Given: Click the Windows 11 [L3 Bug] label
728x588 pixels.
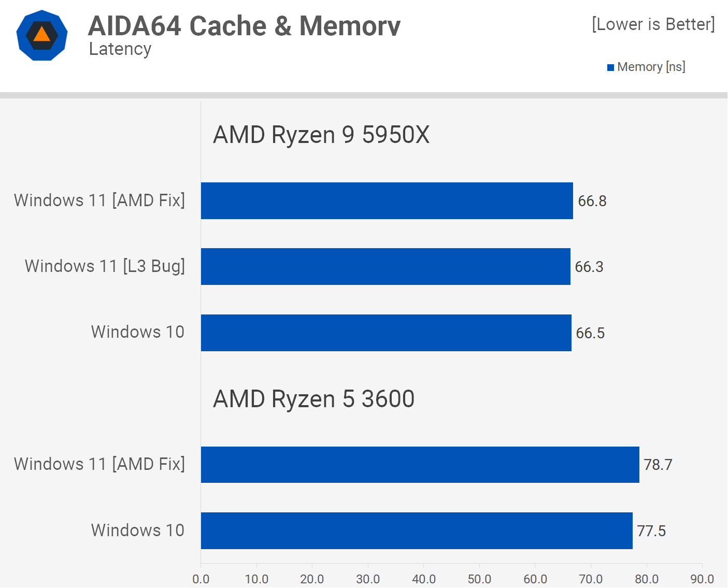Looking at the screenshot, I should (x=105, y=266).
